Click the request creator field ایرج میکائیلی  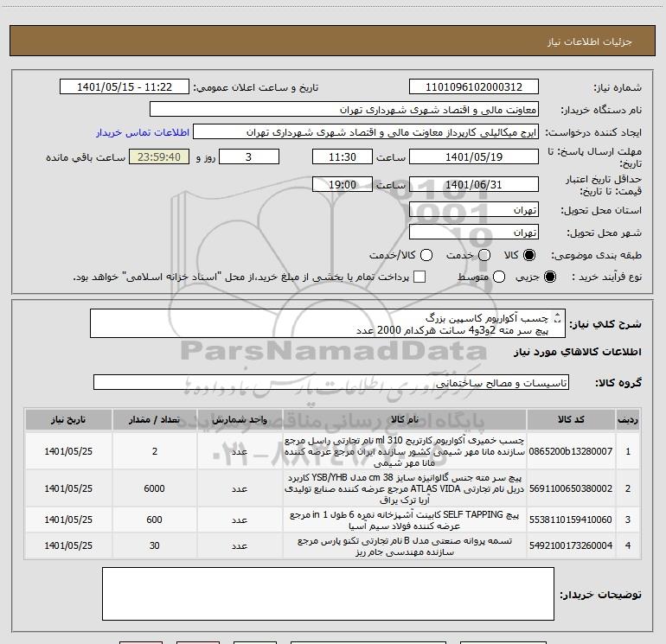(366, 132)
